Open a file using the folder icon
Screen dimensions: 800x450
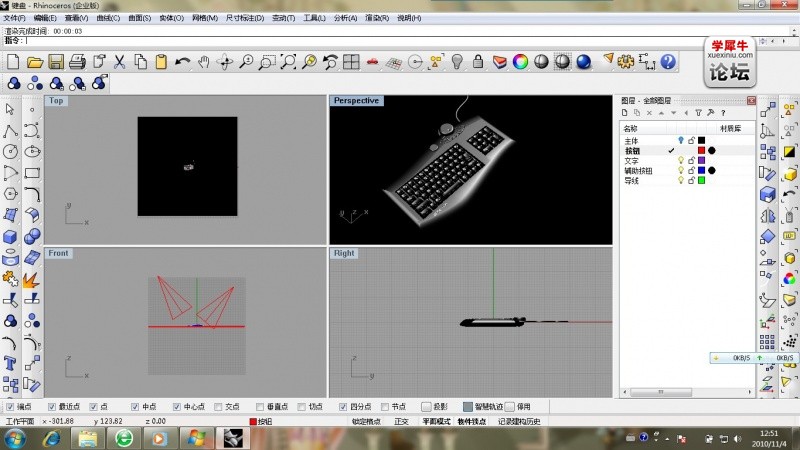coord(34,62)
